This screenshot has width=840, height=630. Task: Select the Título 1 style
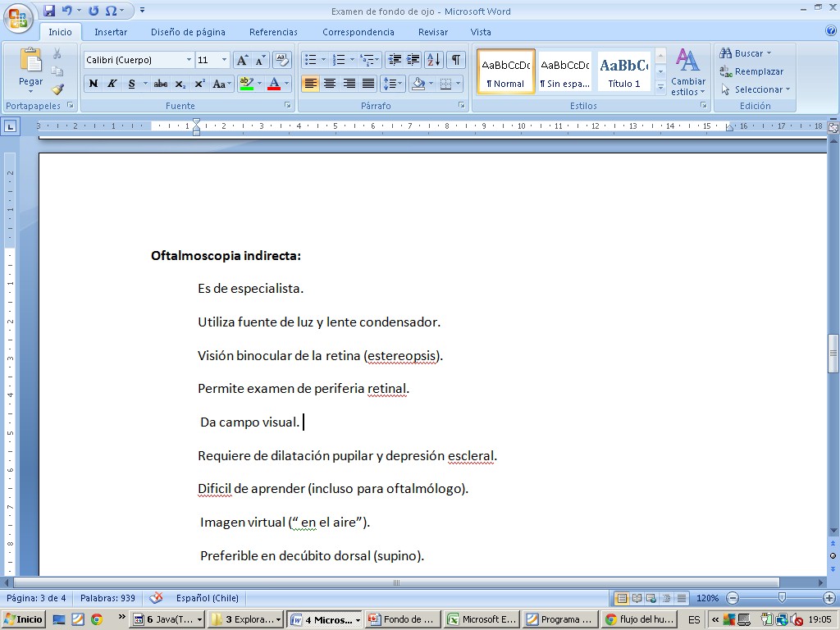click(623, 72)
